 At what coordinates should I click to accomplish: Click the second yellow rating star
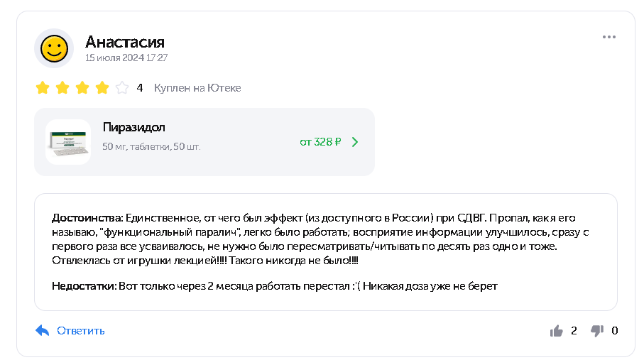[x=62, y=88]
